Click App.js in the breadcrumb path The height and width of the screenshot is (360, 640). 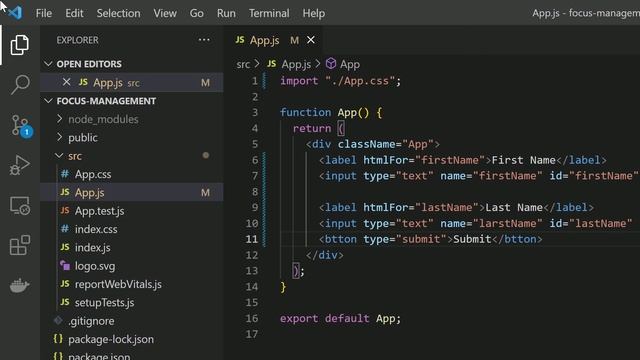tap(296, 64)
